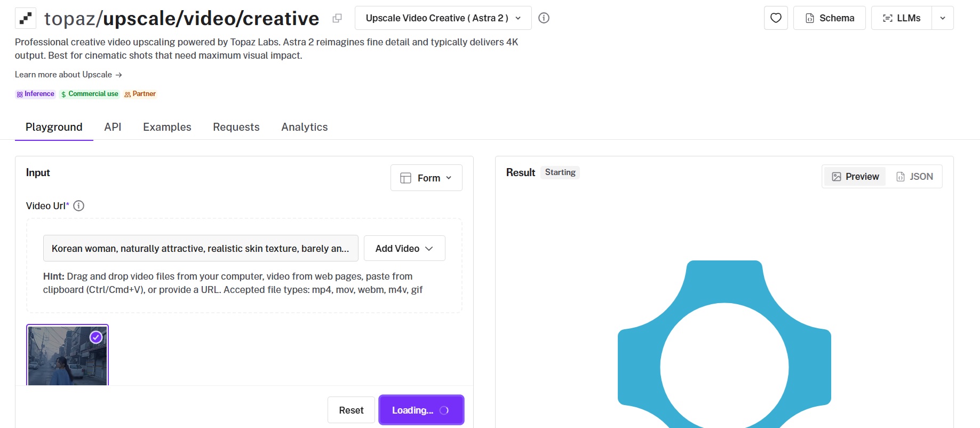Copy the model name with the copy icon
Screen dimensions: 980x428
click(337, 18)
